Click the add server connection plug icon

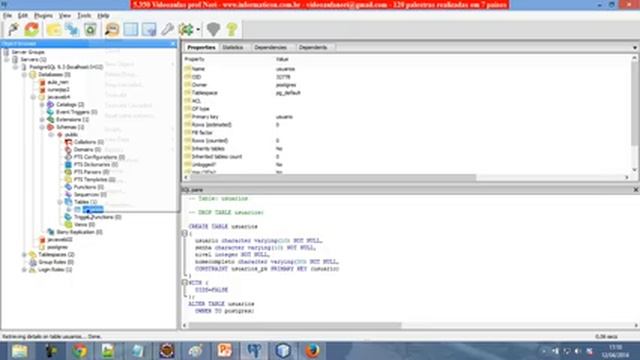click(x=13, y=29)
